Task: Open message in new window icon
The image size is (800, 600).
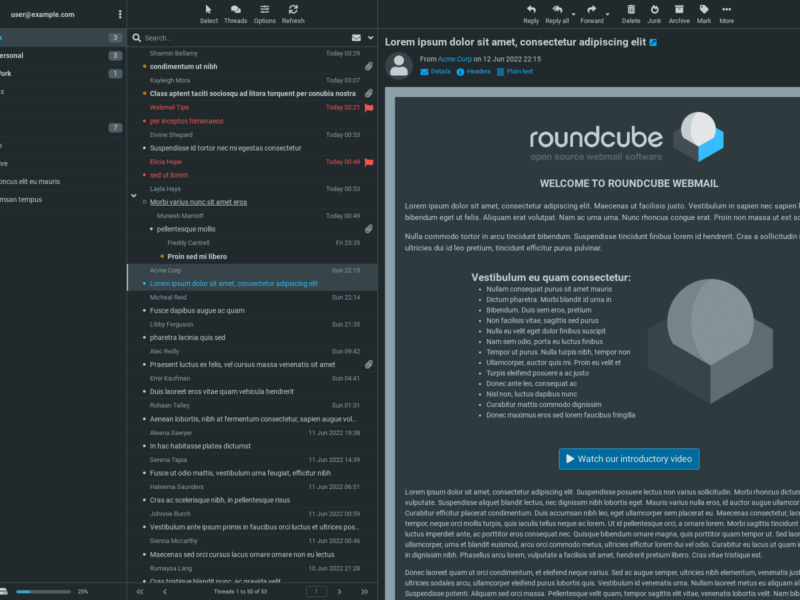Action: point(653,42)
